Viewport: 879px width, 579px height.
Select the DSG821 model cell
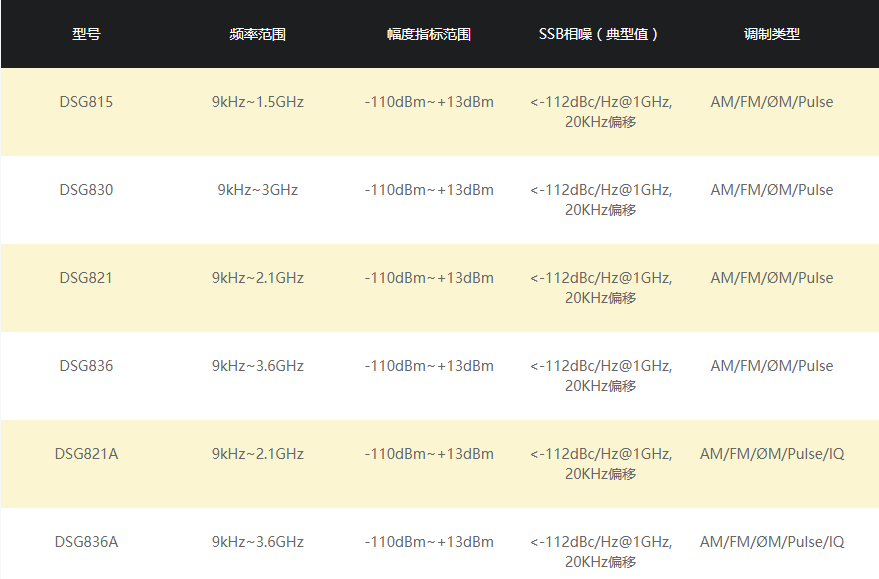86,278
